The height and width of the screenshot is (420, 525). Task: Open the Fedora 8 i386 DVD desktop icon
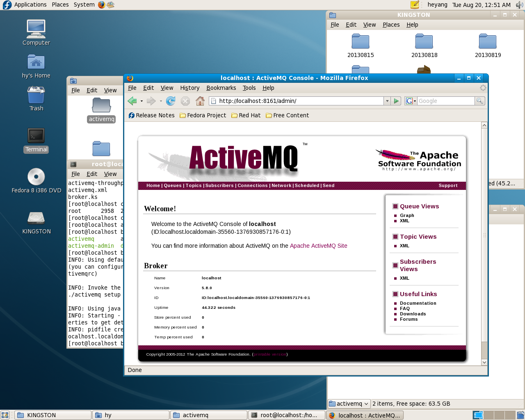click(x=36, y=181)
